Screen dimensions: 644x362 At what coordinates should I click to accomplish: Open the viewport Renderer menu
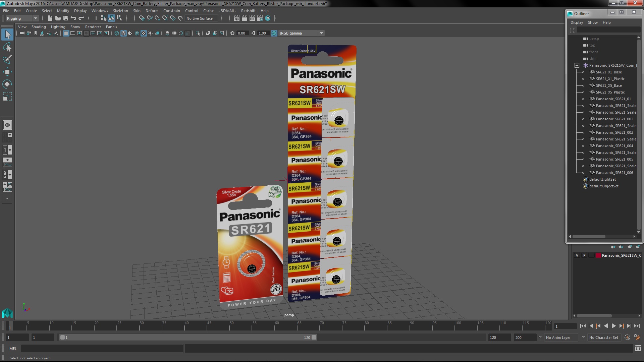[93, 27]
